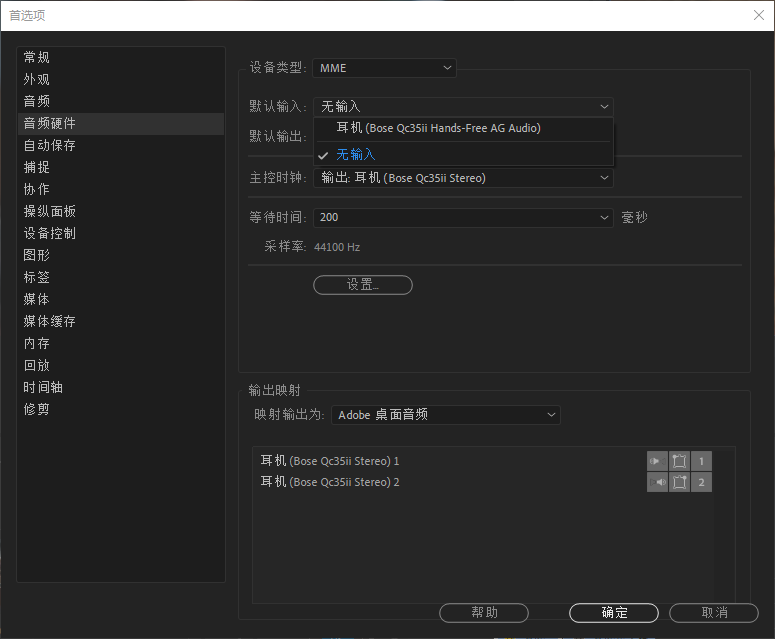This screenshot has height=639, width=775.
Task: Open 自动保存 preferences category
Action: [x=121, y=145]
